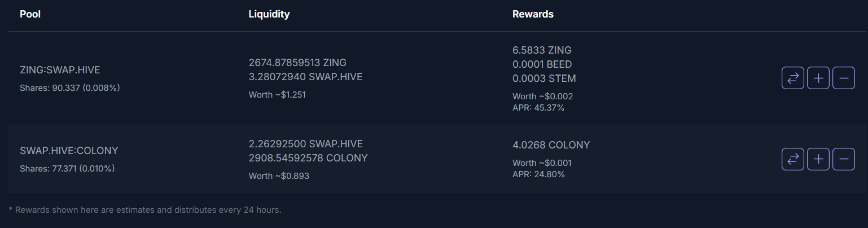Click the Liquidity column header

(269, 14)
